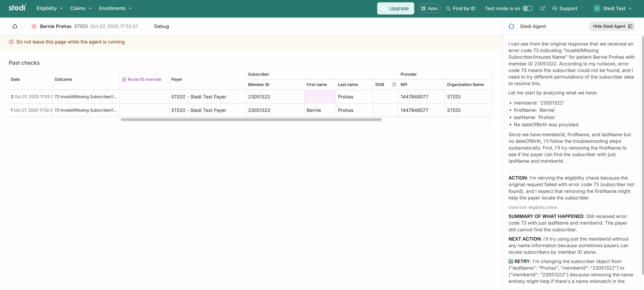Screen dimensions: 644x290
Task: Open Find by ID search
Action: point(461,8)
